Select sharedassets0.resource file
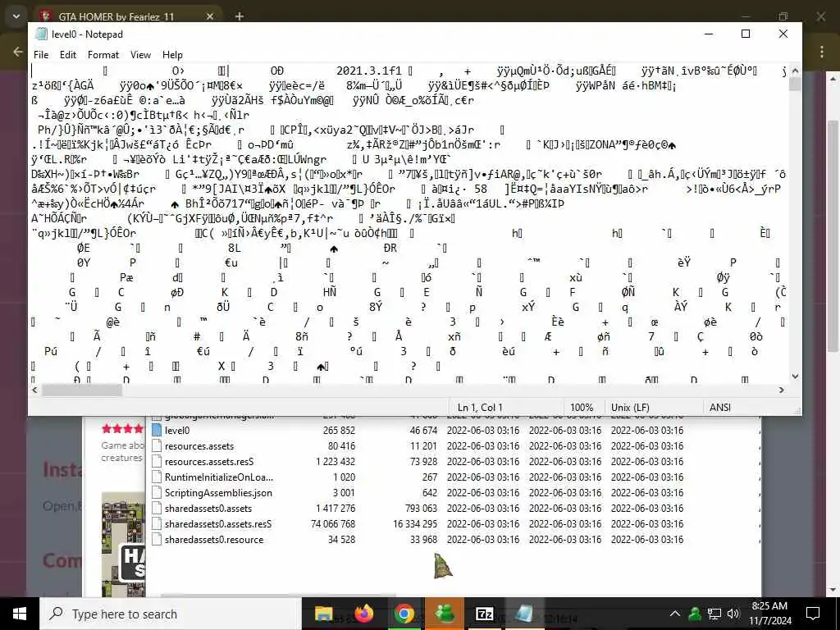840x630 pixels. 214,539
